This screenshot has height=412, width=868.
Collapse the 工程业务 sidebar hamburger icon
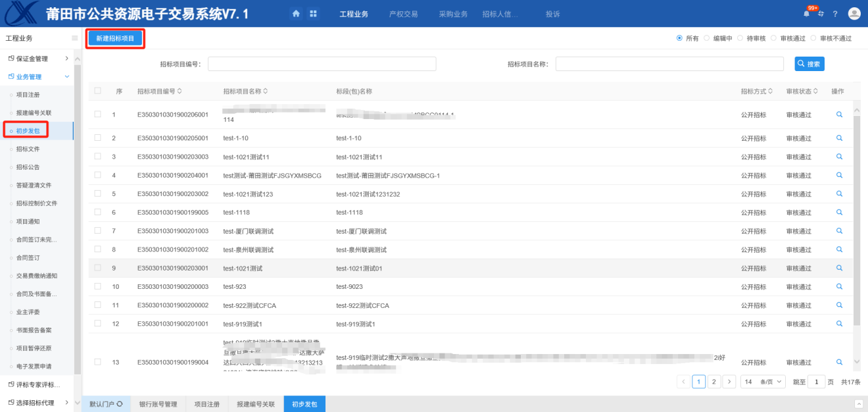pos(75,38)
